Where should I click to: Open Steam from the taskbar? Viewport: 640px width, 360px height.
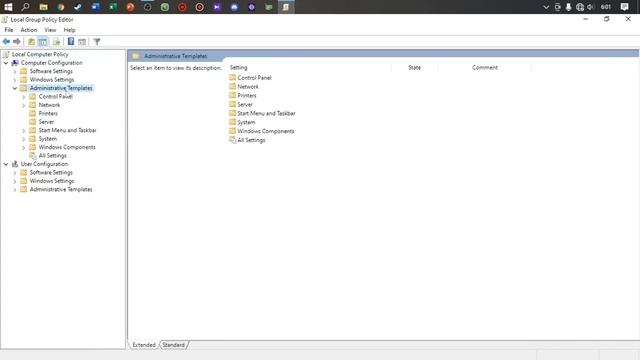click(x=78, y=7)
